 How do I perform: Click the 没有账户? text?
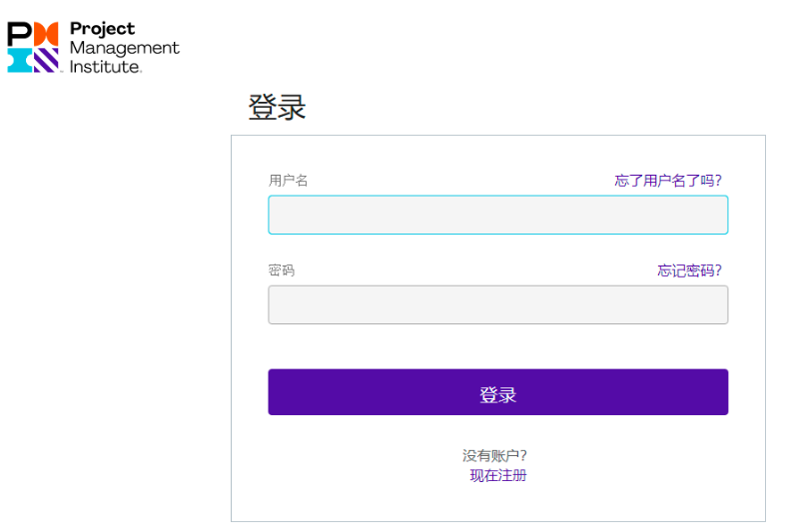[x=494, y=455]
